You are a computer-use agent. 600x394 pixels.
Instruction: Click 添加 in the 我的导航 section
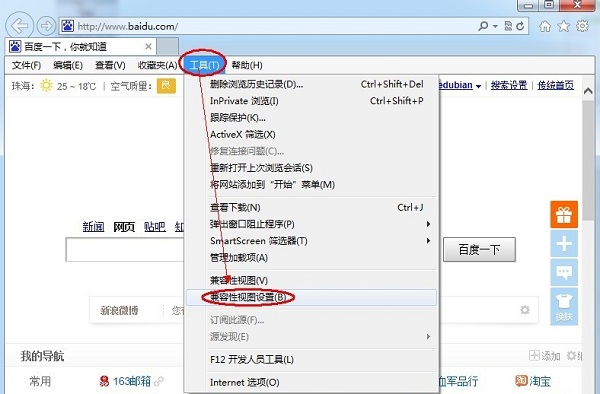[x=545, y=356]
